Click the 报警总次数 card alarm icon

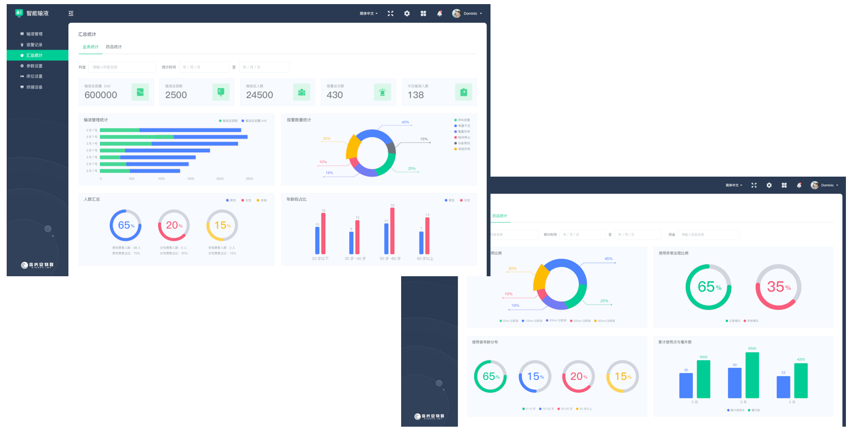pyautogui.click(x=382, y=92)
